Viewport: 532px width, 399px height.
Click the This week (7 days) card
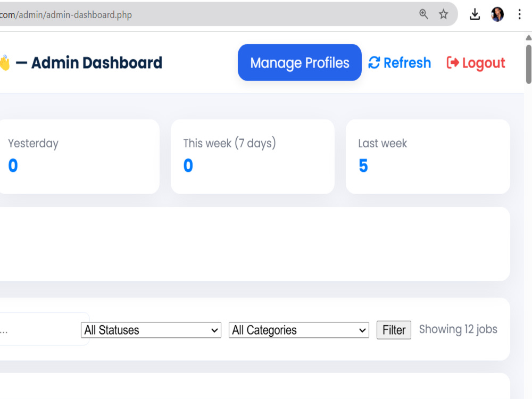[252, 156]
